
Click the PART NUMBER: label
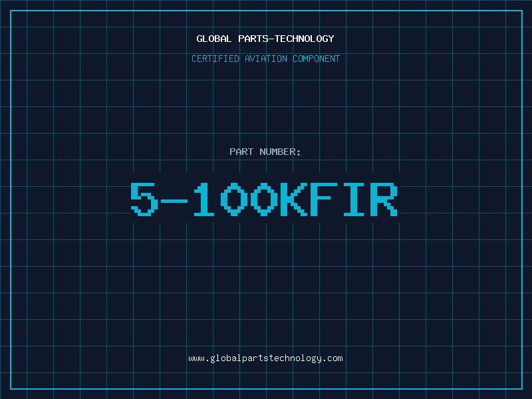[265, 152]
